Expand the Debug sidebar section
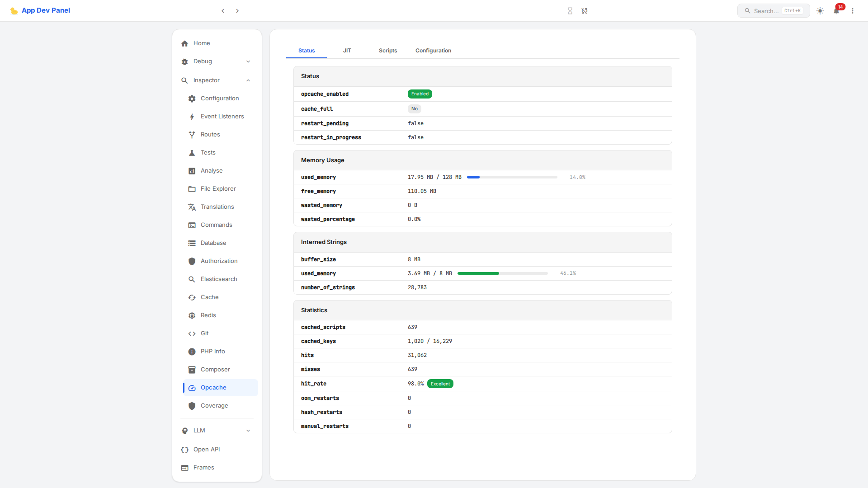 coord(248,61)
